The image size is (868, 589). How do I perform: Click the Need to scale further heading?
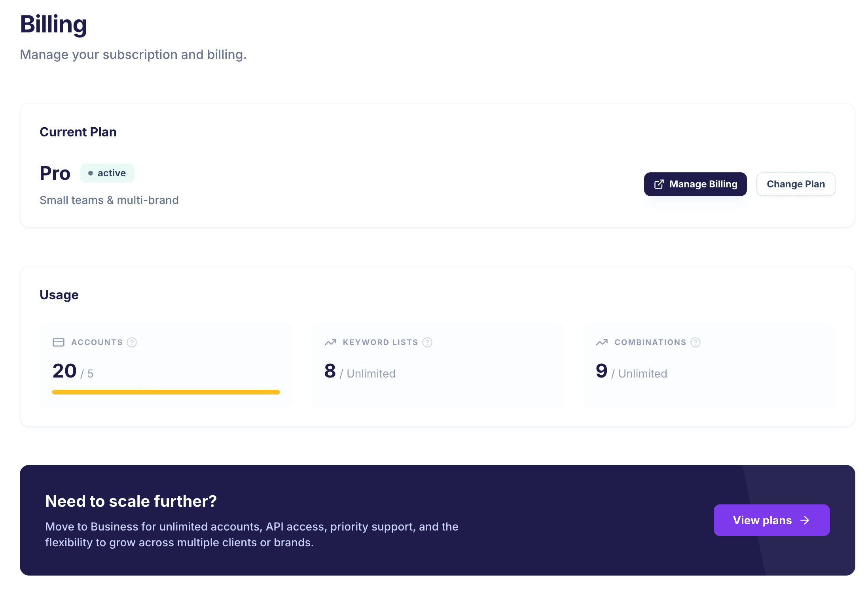point(131,501)
